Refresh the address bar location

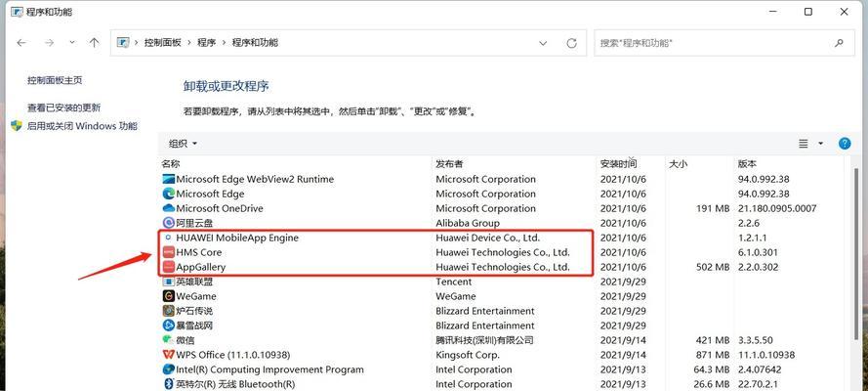point(572,43)
